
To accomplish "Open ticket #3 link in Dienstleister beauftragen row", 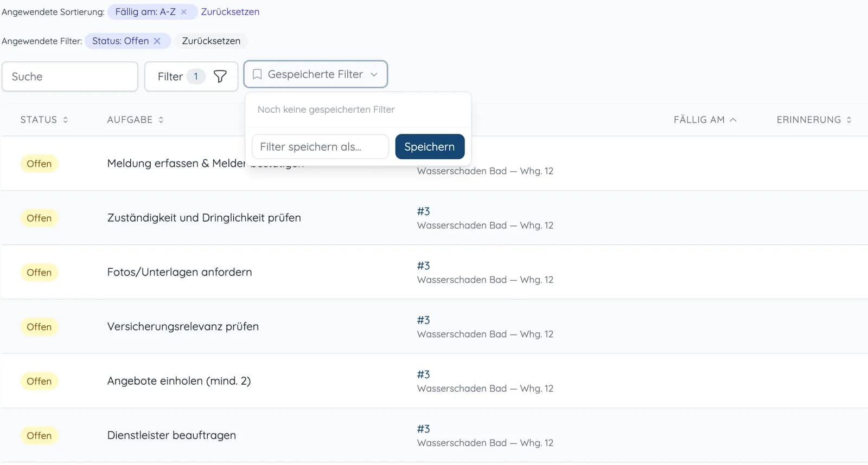I will (424, 429).
